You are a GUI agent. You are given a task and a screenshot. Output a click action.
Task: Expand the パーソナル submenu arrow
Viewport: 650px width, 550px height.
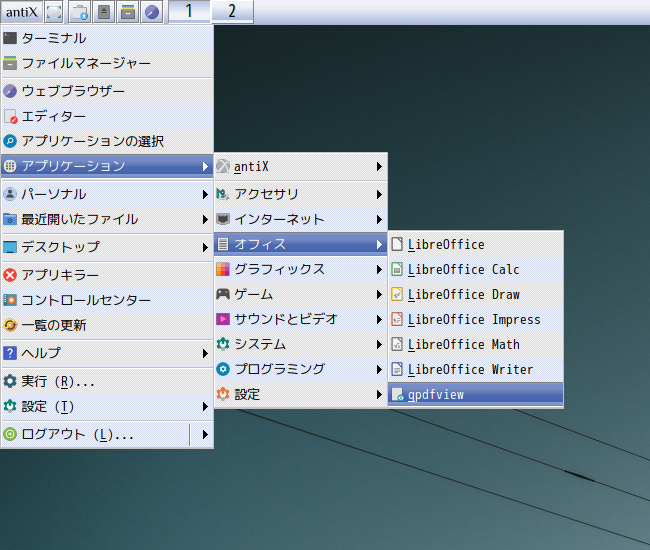coord(205,194)
